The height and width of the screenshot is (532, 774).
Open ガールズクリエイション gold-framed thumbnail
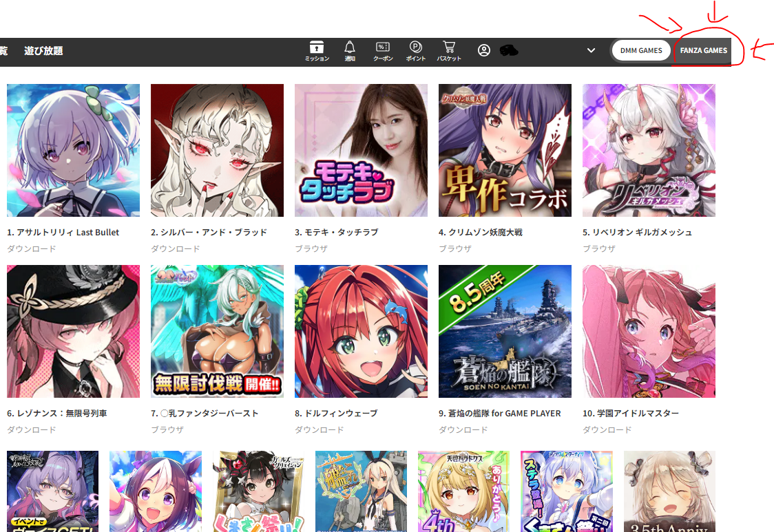coord(258,491)
